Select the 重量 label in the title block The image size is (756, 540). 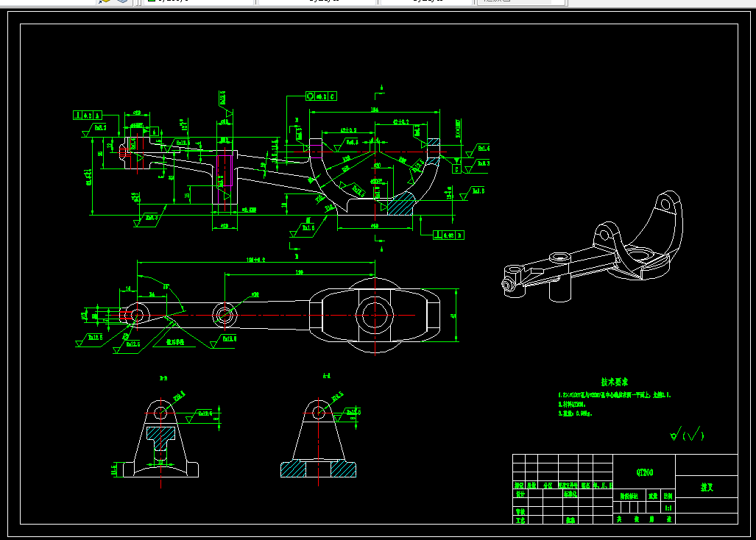tap(653, 496)
